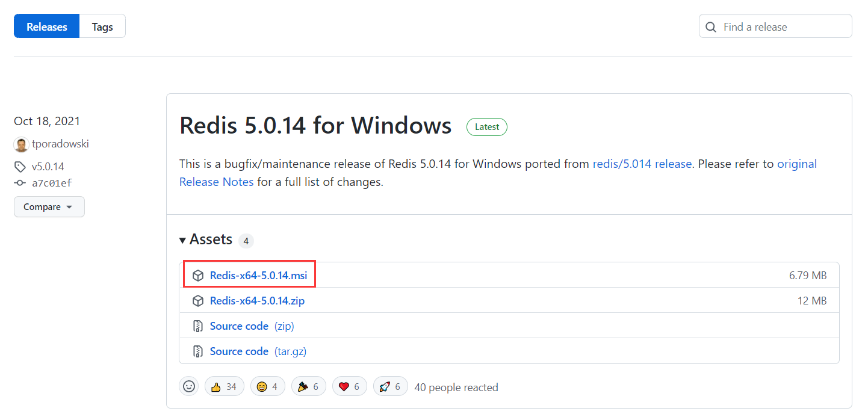Click the commit a7c01ef icon
The image size is (868, 420).
click(x=20, y=183)
